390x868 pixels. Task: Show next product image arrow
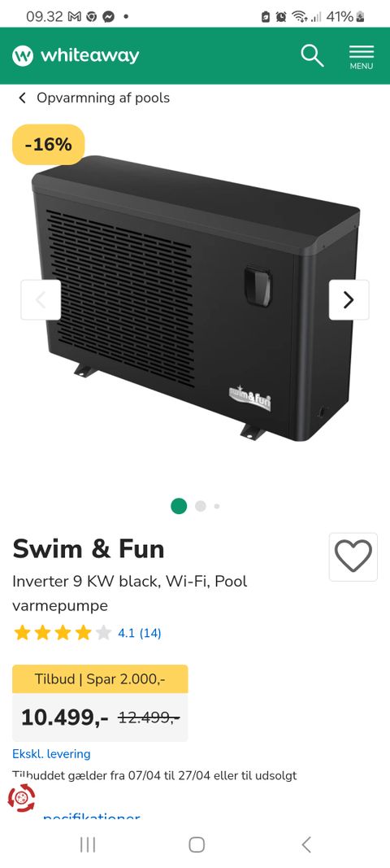(349, 300)
